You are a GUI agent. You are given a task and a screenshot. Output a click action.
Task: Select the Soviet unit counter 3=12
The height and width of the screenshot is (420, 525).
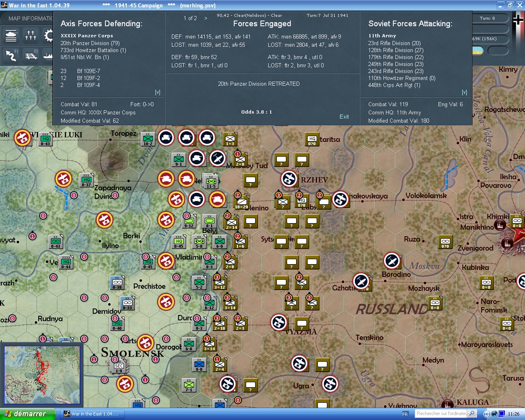point(219,283)
